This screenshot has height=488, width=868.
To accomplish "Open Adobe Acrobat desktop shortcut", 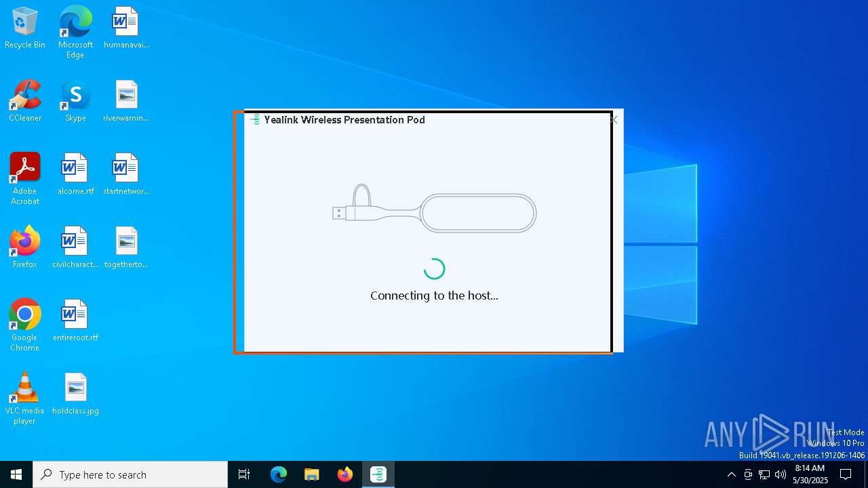I will pos(25,179).
